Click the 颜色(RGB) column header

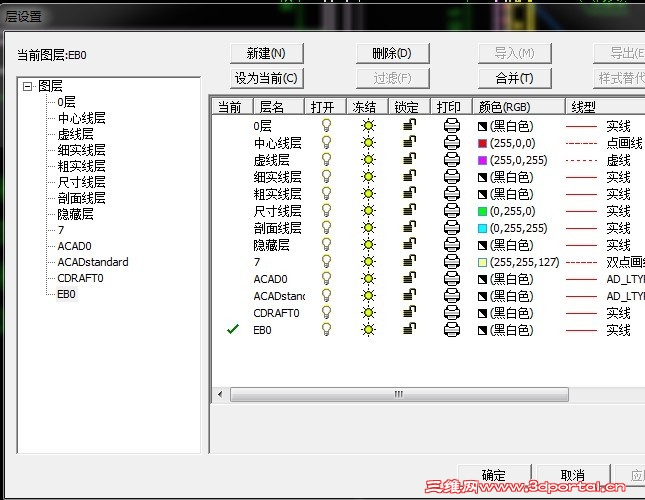pos(518,107)
